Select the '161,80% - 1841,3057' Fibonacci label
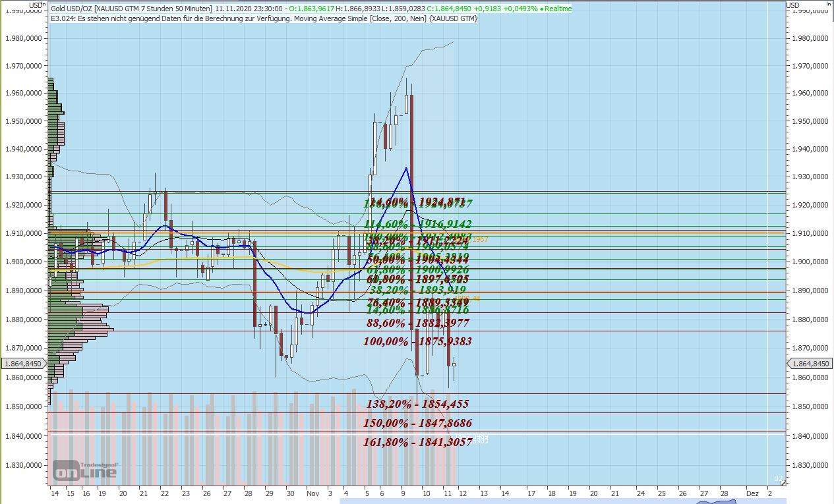This screenshot has height=504, width=834. 417,442
